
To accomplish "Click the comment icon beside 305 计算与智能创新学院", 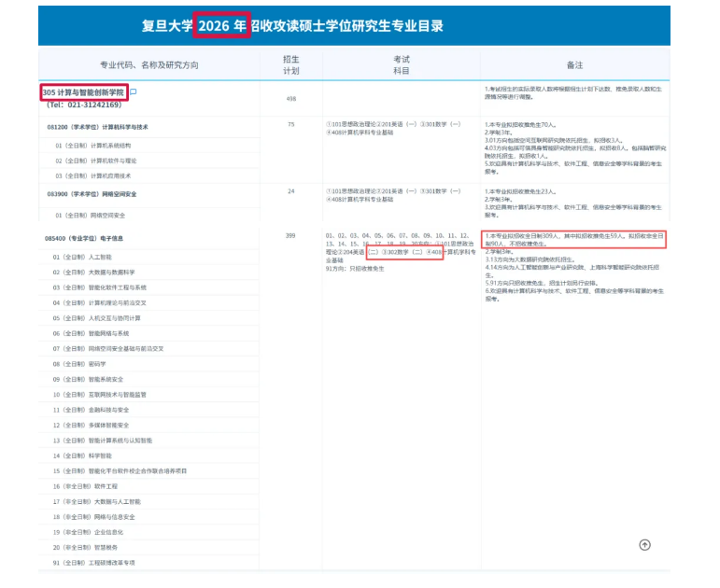I will click(134, 91).
